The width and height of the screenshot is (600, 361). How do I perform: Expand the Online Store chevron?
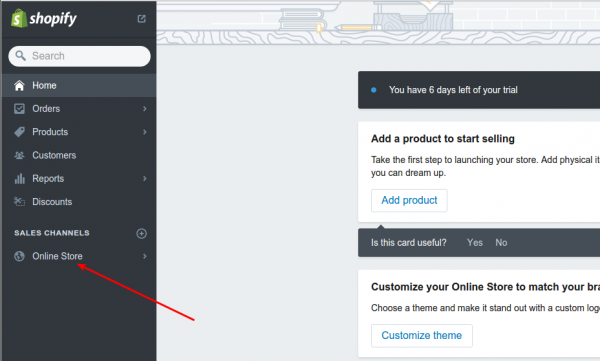[x=145, y=256]
